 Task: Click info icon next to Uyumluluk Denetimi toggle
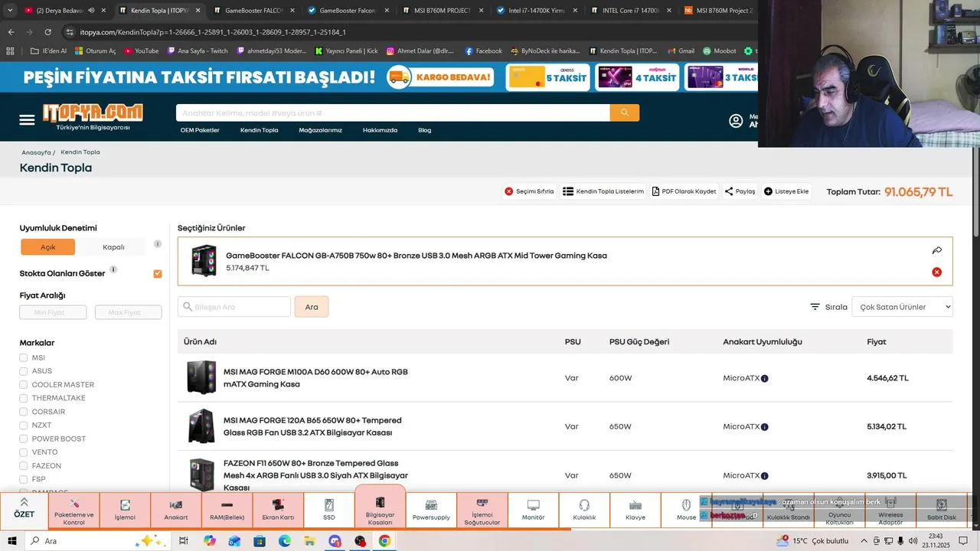[158, 244]
